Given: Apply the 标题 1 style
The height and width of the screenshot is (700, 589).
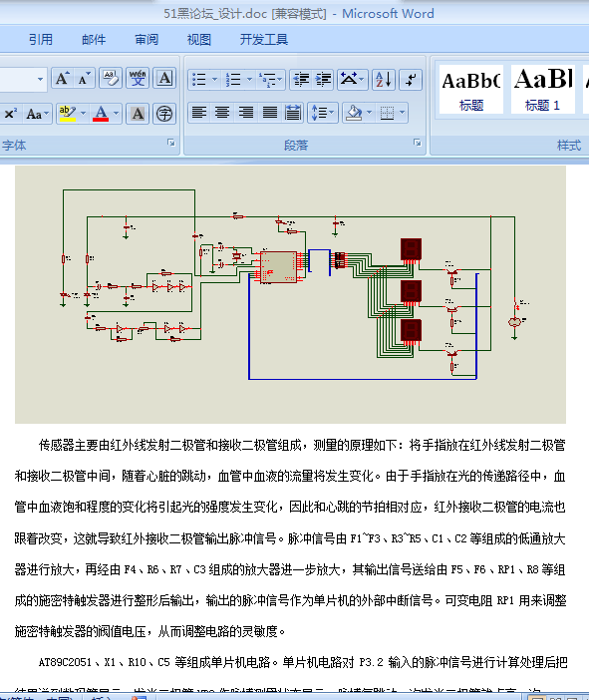Looking at the screenshot, I should pos(542,90).
